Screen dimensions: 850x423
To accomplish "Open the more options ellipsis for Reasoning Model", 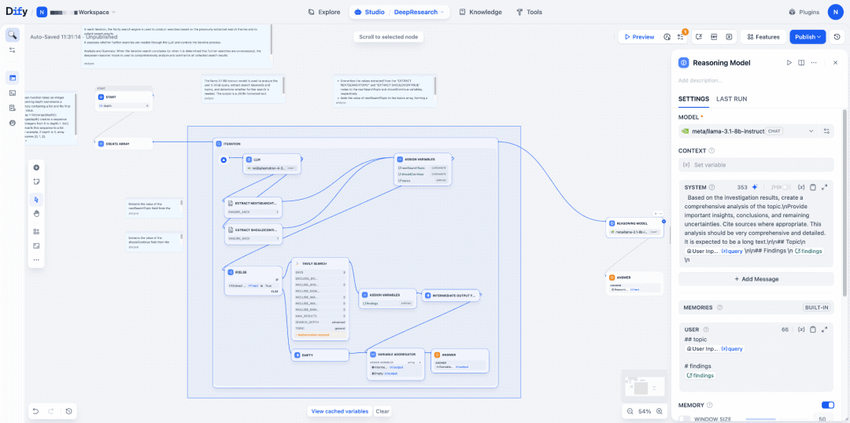I will tap(814, 63).
